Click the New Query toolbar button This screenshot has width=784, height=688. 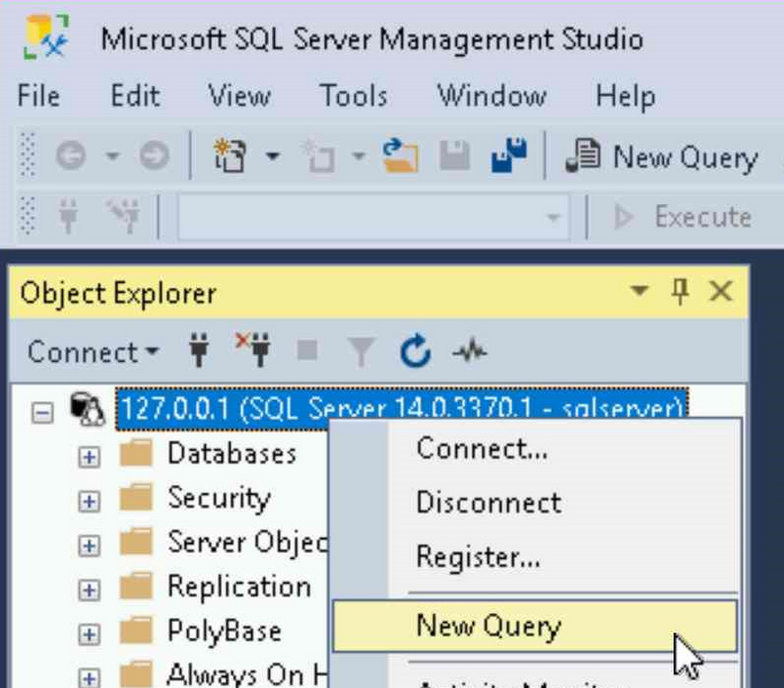[x=661, y=157]
